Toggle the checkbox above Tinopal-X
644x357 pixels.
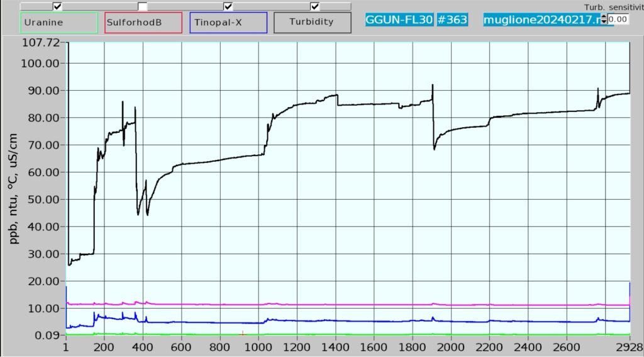point(228,6)
